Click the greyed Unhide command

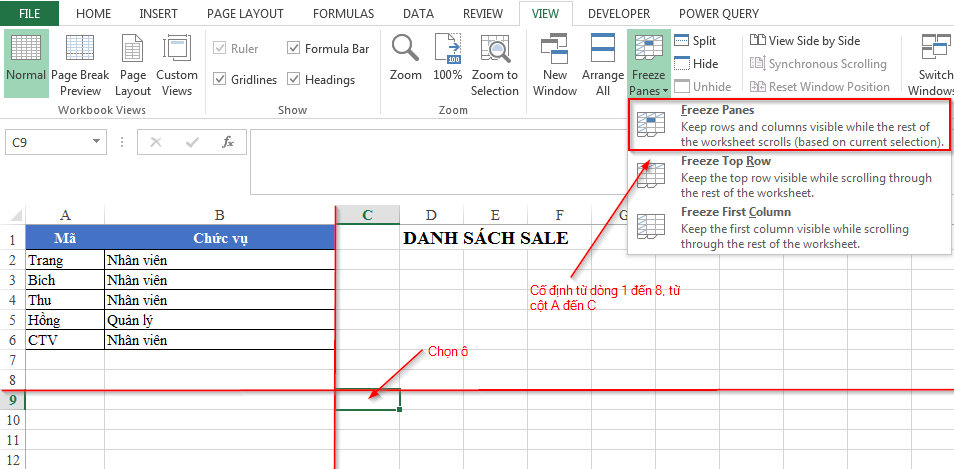tap(703, 86)
